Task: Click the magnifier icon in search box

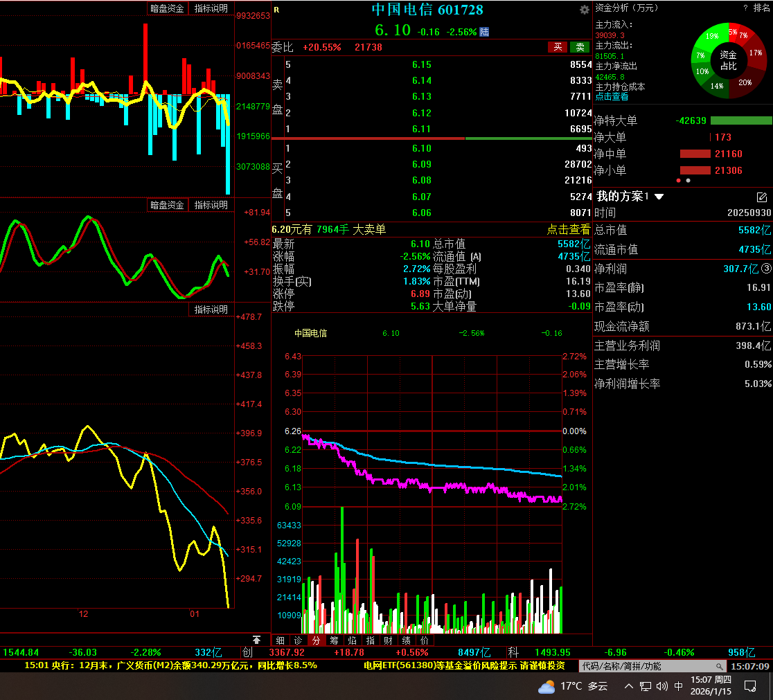Action: pyautogui.click(x=720, y=667)
